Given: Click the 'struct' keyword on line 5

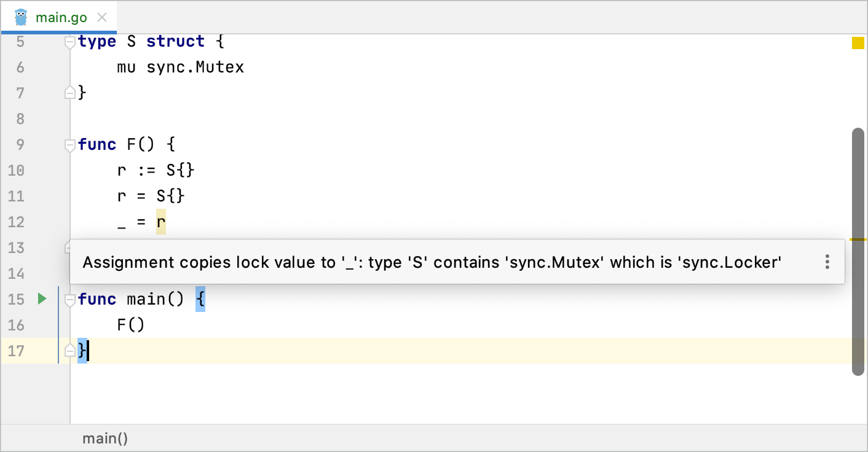Looking at the screenshot, I should coord(176,41).
